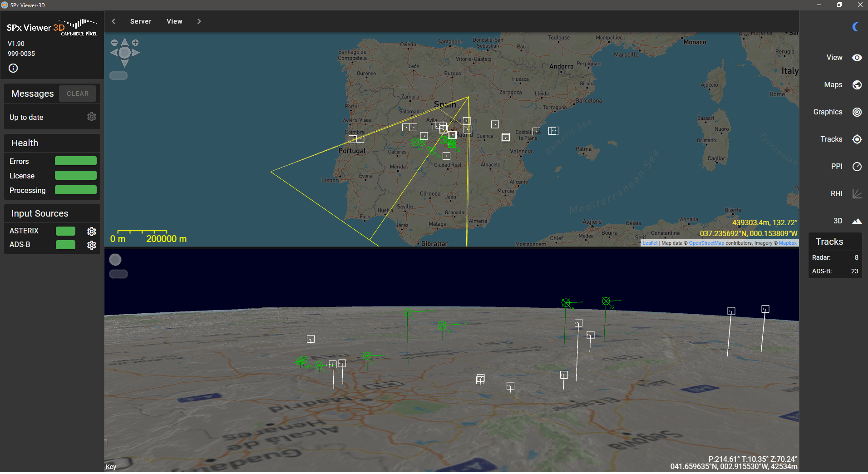Image resolution: width=868 pixels, height=474 pixels.
Task: Toggle dark mode with the crescent icon
Action: pyautogui.click(x=855, y=27)
